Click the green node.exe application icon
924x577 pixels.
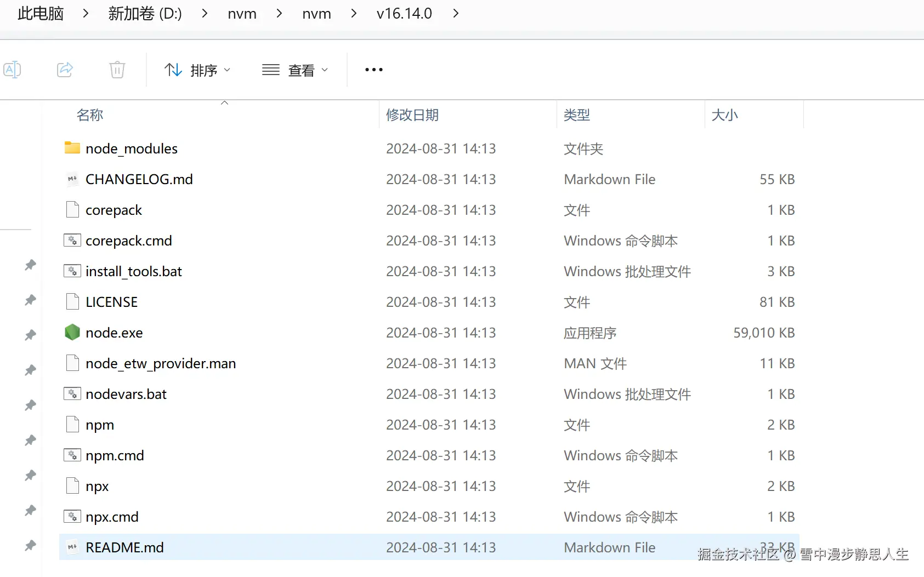point(72,332)
